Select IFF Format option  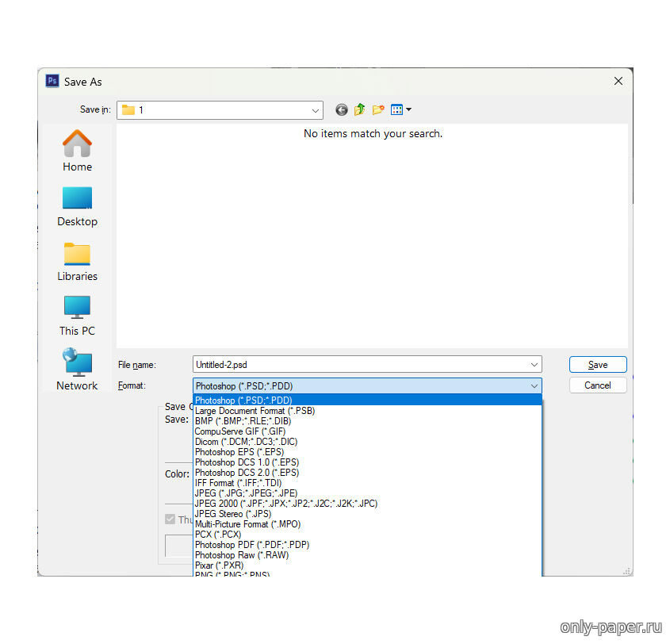(x=367, y=482)
